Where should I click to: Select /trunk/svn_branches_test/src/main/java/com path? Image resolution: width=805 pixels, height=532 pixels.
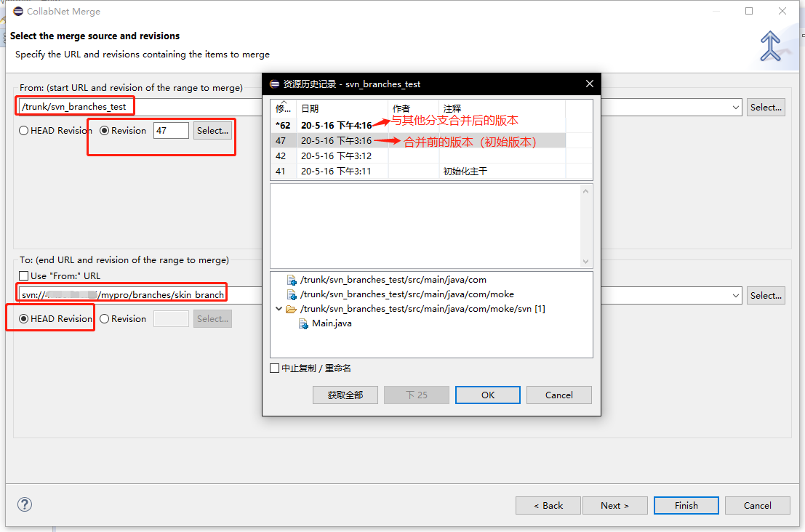pyautogui.click(x=393, y=280)
